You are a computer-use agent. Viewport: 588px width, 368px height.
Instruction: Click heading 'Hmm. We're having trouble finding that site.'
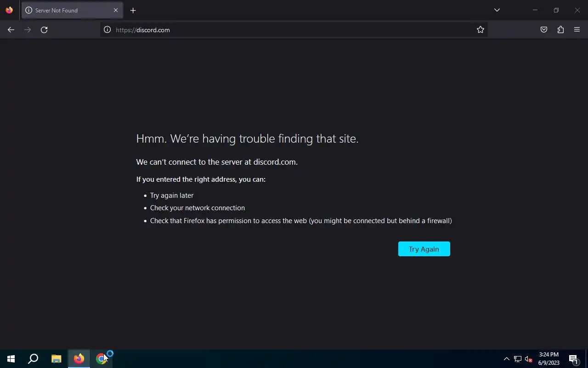[247, 138]
